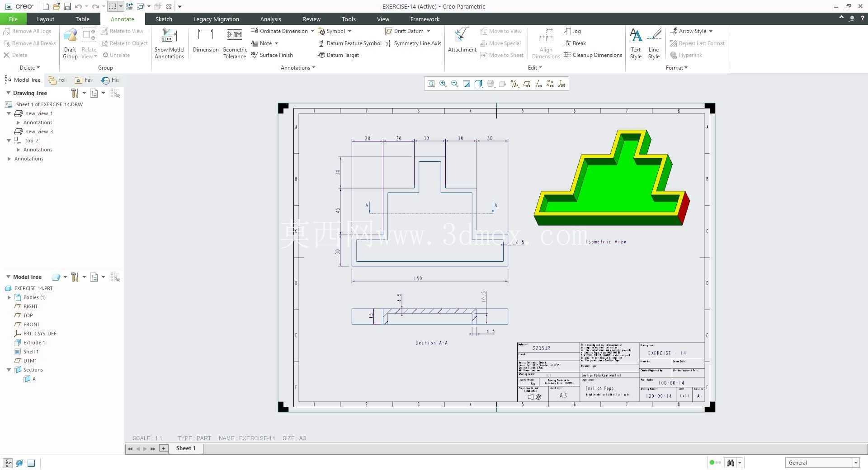Switch to Legacy Migration tab
The width and height of the screenshot is (868, 470).
point(216,19)
